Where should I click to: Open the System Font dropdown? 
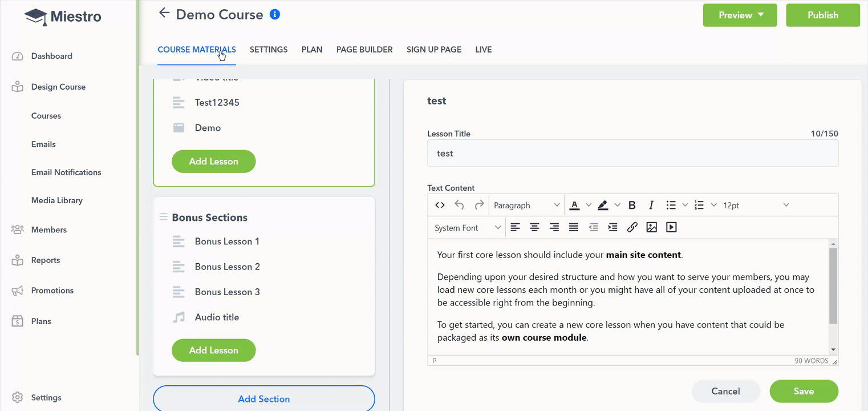tap(467, 228)
